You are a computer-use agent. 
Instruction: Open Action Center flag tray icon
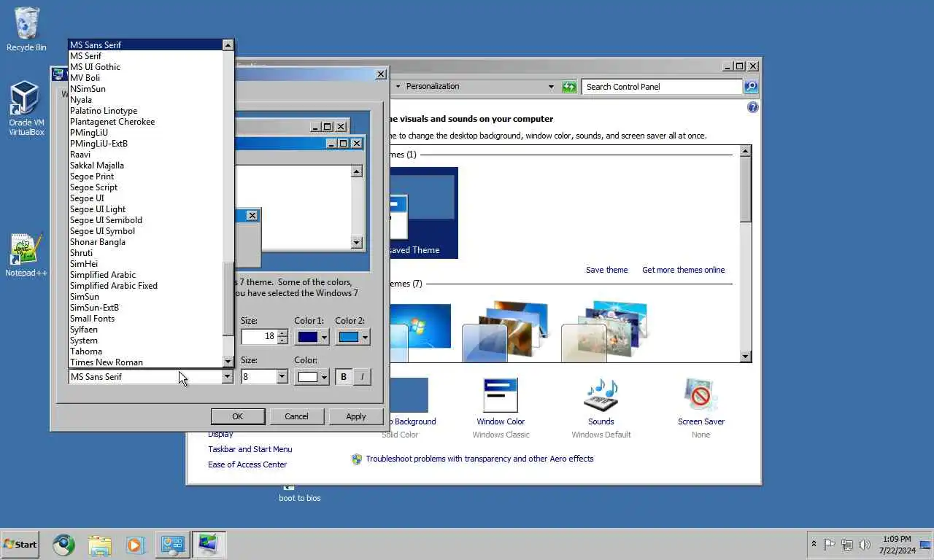pyautogui.click(x=830, y=544)
